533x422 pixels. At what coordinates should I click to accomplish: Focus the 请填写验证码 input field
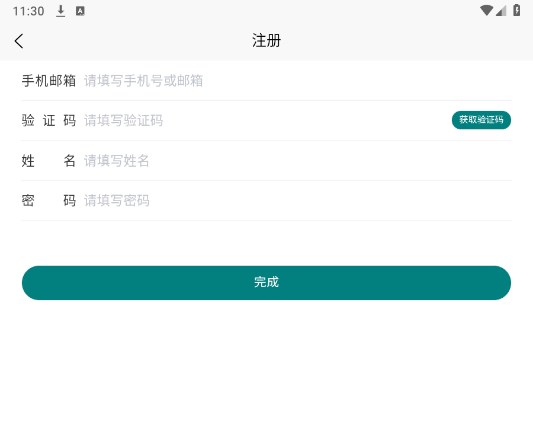(265, 121)
